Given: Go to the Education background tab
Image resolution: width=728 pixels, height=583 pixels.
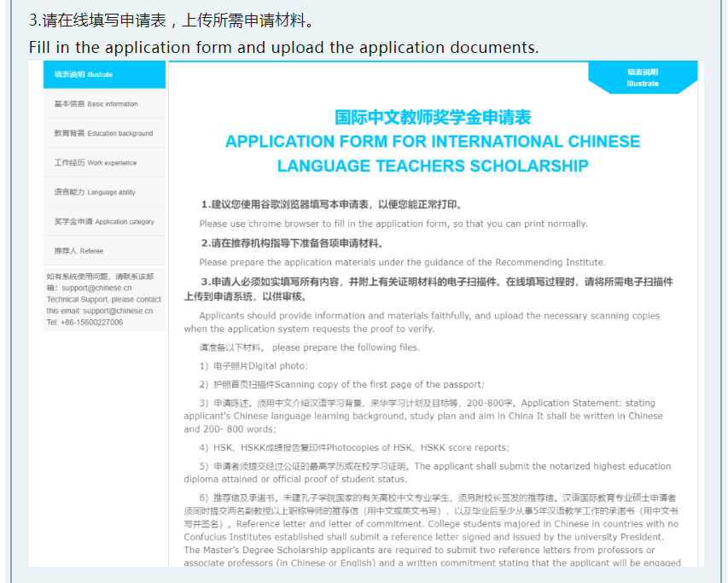Looking at the screenshot, I should (x=102, y=133).
